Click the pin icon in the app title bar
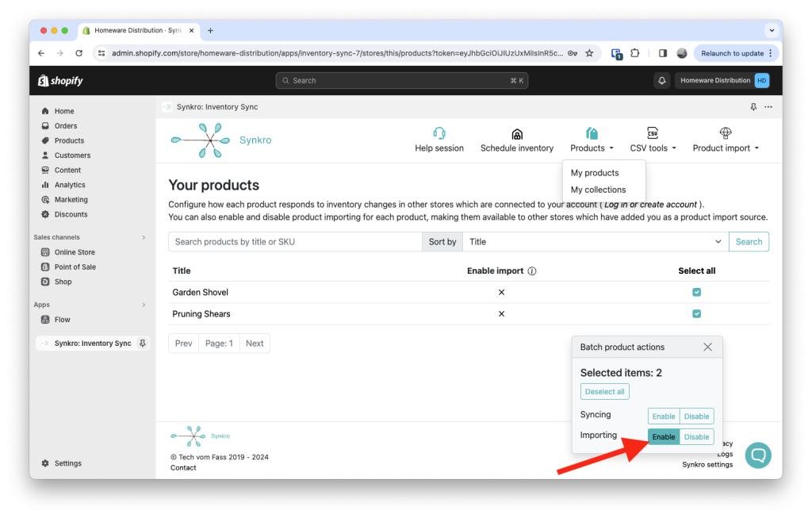 753,107
